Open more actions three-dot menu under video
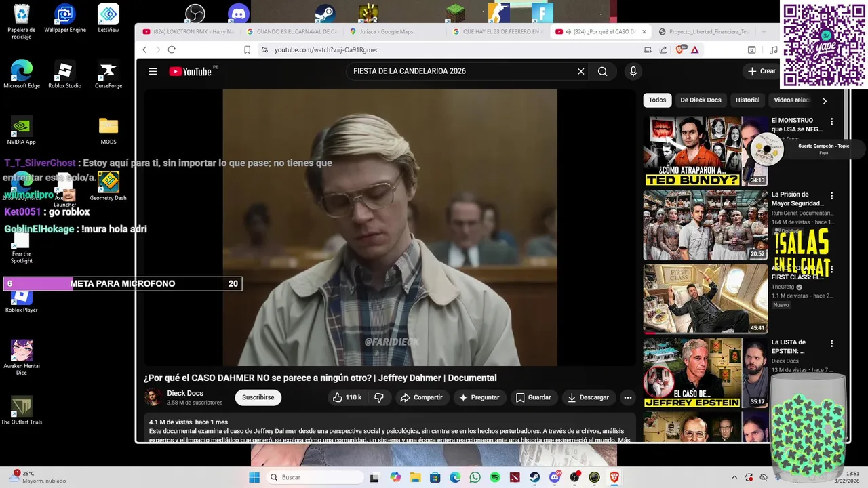The width and height of the screenshot is (868, 488). tap(628, 397)
